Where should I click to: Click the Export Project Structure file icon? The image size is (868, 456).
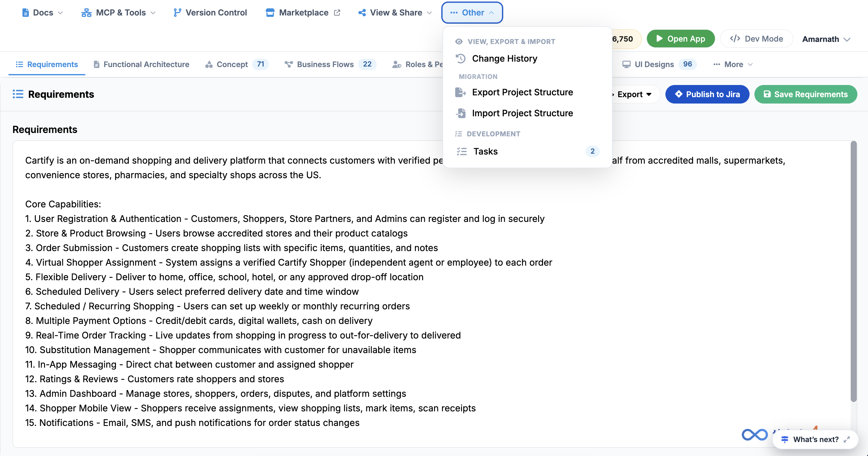[x=461, y=92]
